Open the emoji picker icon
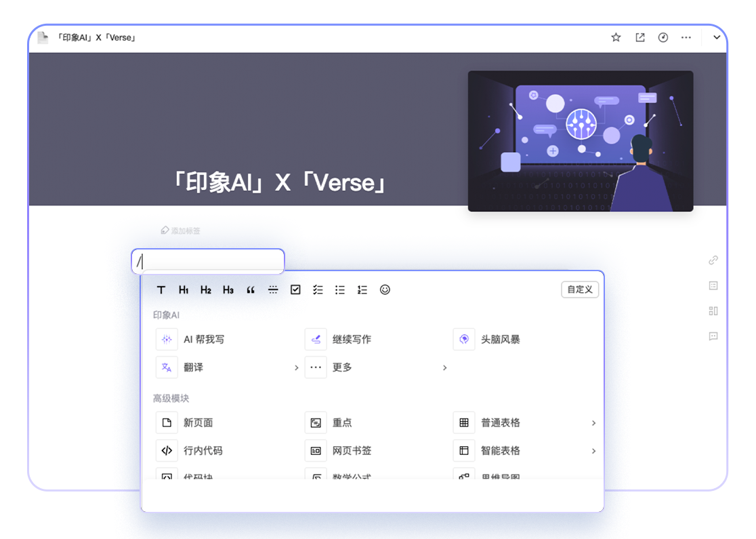 click(x=385, y=290)
